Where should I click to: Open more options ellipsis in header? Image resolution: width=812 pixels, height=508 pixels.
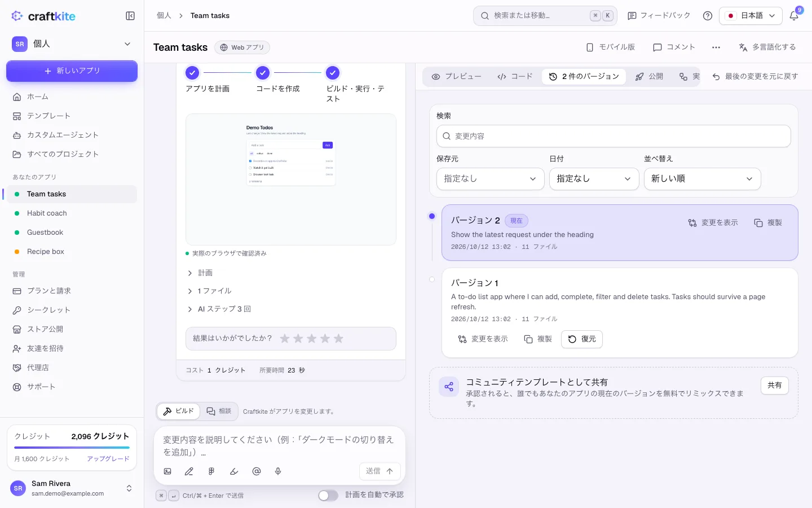pyautogui.click(x=716, y=47)
